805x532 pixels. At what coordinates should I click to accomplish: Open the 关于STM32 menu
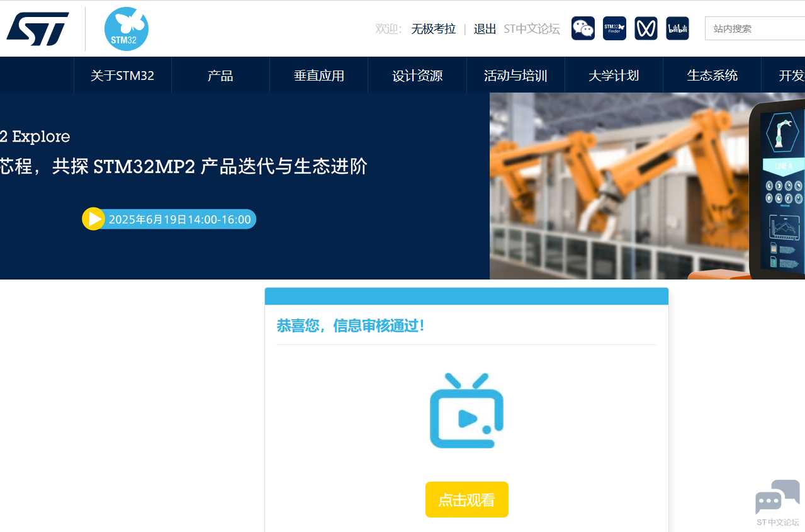(x=123, y=76)
